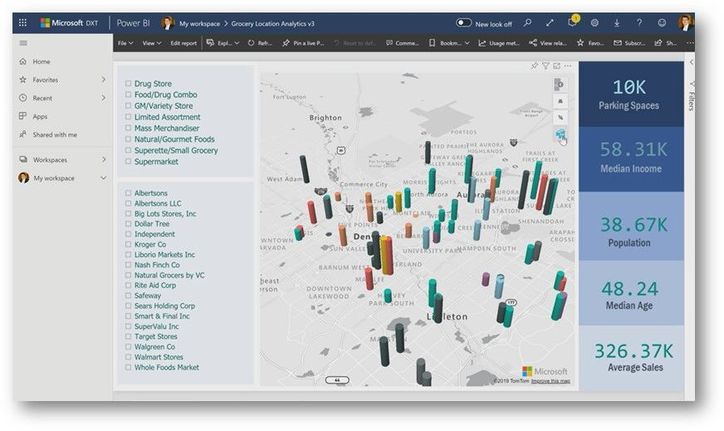Check the Whole Foods Market checkbox
This screenshot has height=431, width=724.
click(x=128, y=368)
